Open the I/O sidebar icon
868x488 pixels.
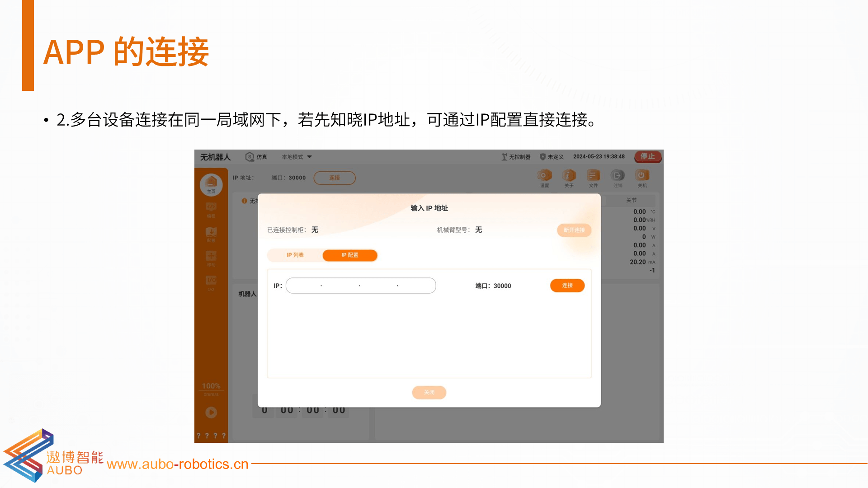tap(211, 283)
